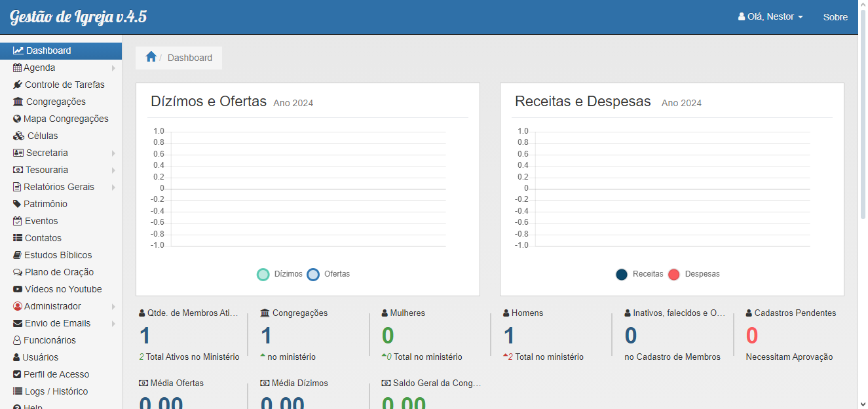
Task: Click the home icon in breadcrumb
Action: 151,57
